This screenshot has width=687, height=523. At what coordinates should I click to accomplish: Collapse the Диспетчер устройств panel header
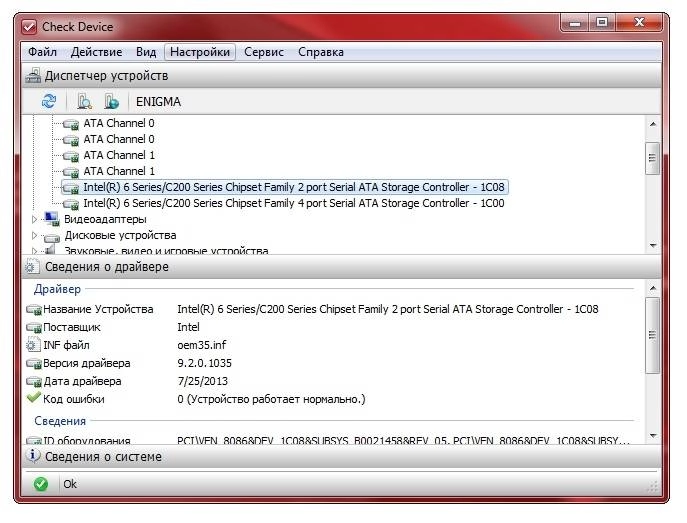[342, 76]
